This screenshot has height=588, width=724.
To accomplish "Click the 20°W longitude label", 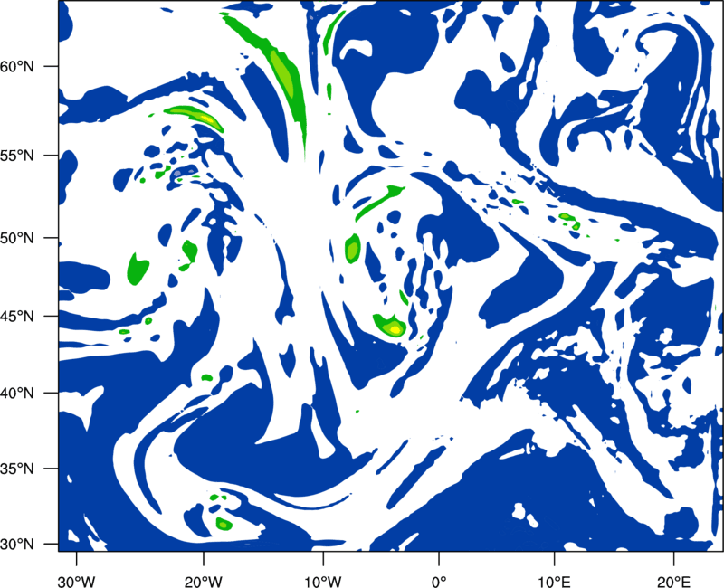I will point(203,582).
